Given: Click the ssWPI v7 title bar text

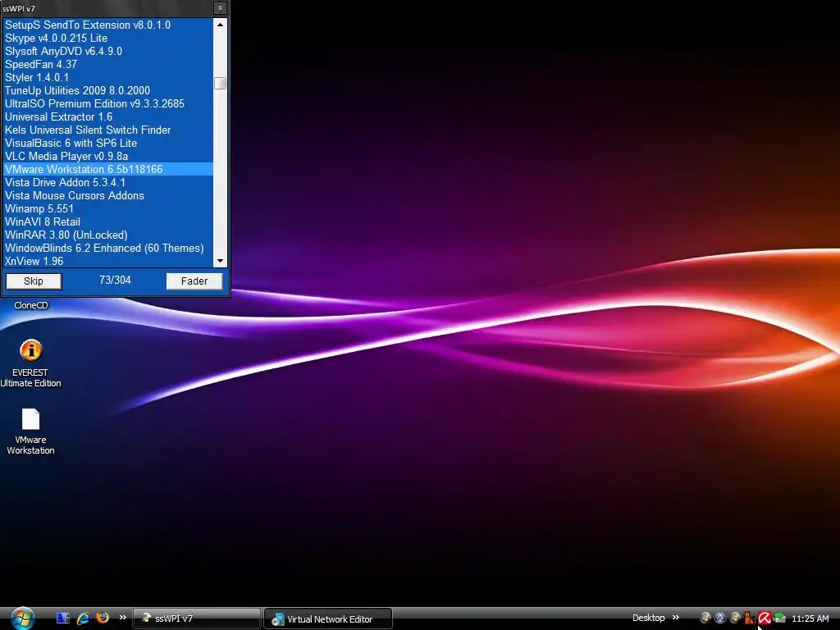Looking at the screenshot, I should pos(20,8).
